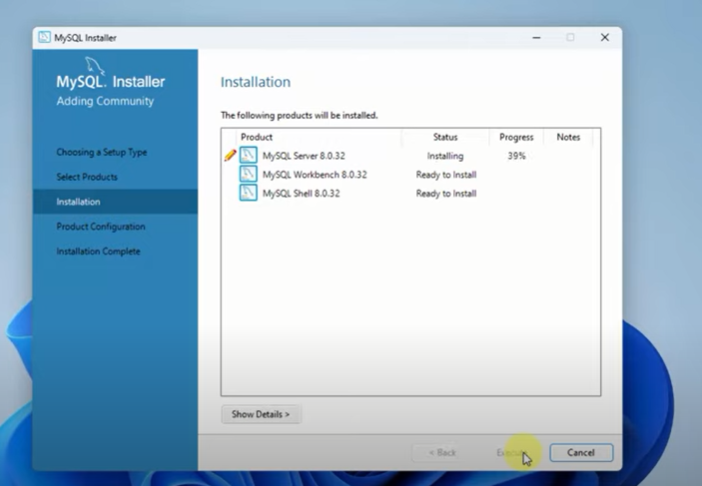Click the MySQL Installer title bar icon
This screenshot has width=702, height=486.
point(44,37)
